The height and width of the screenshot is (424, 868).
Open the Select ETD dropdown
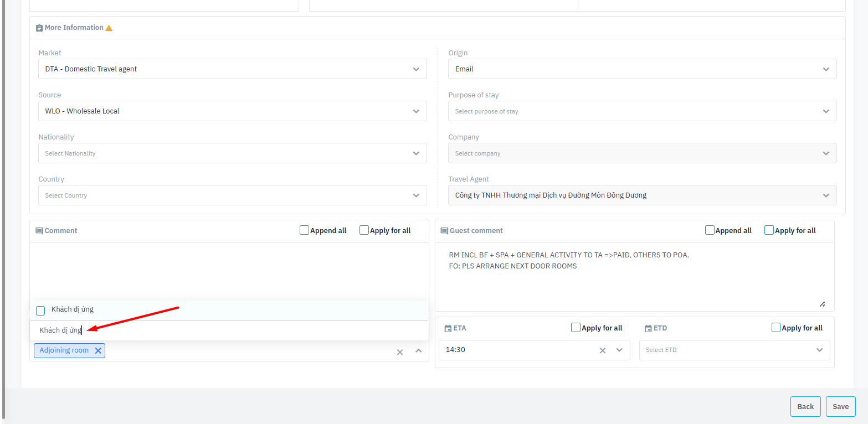click(734, 350)
